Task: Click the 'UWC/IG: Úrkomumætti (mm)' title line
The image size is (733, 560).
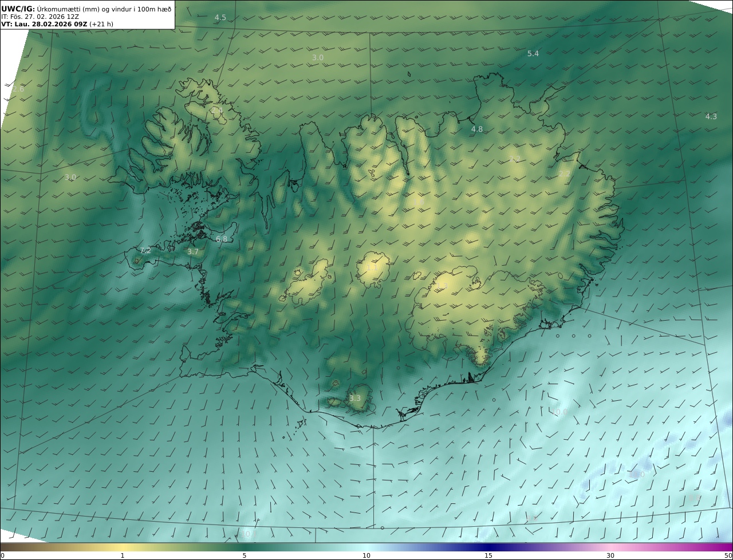Action: [86, 9]
